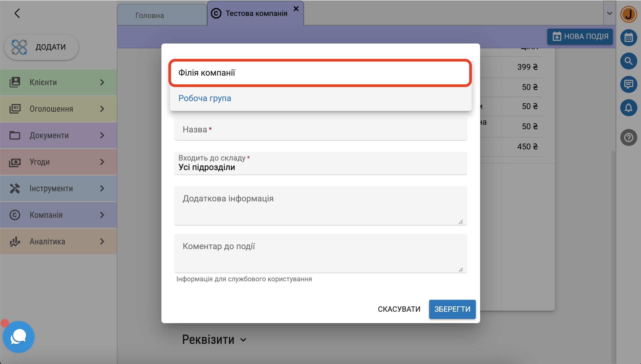Open the Входить до складу selector
Image resolution: width=641 pixels, height=364 pixels.
point(320,163)
